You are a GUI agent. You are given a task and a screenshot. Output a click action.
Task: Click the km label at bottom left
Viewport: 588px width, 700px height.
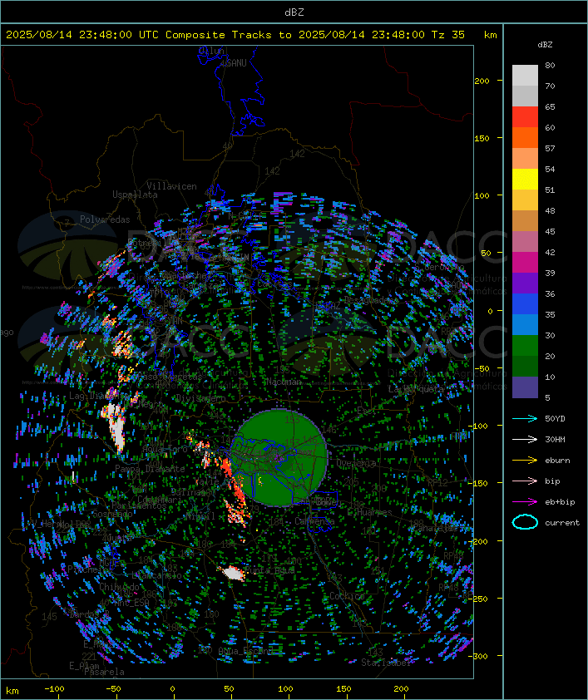point(12,691)
